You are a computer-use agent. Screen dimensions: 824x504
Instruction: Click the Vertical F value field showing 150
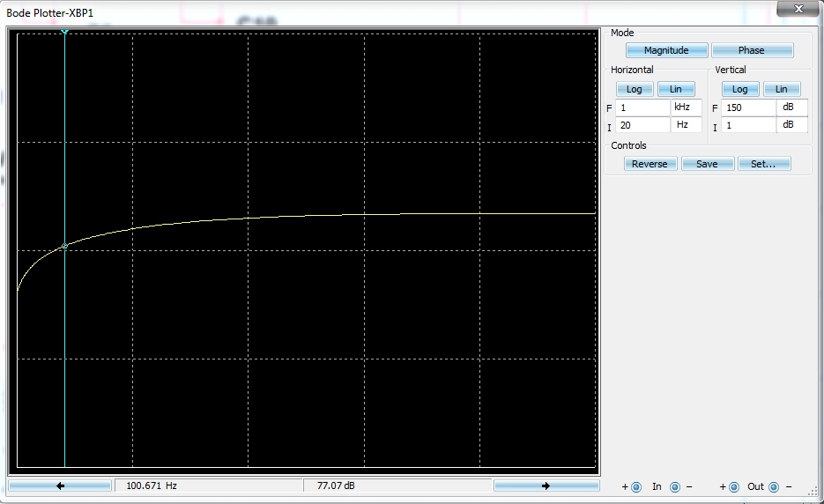point(748,107)
